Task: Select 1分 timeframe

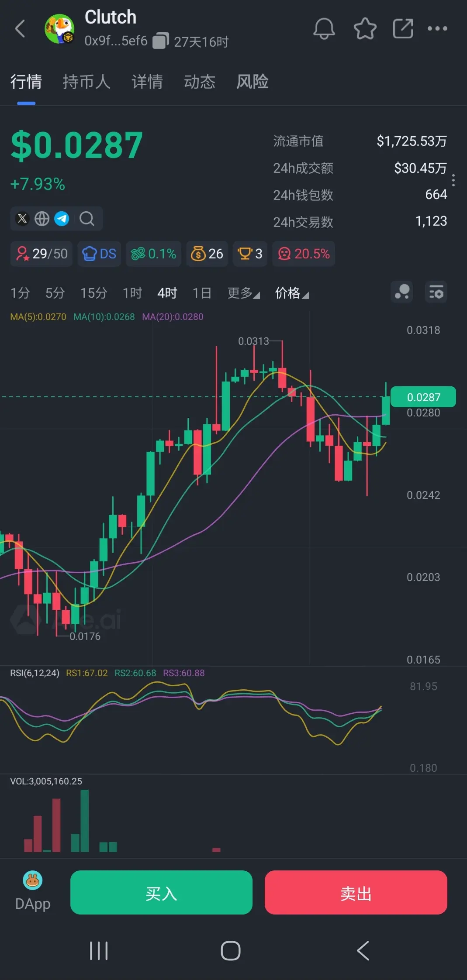Action: (x=20, y=292)
